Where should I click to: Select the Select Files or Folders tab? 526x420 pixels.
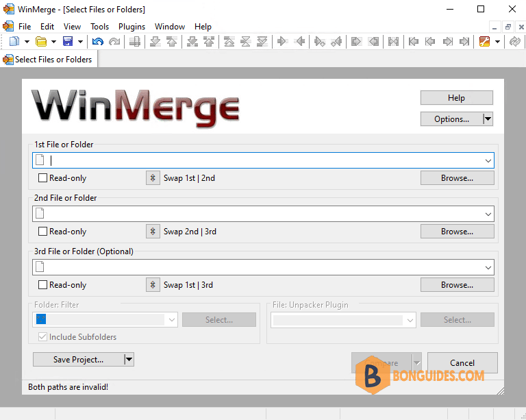pyautogui.click(x=49, y=60)
